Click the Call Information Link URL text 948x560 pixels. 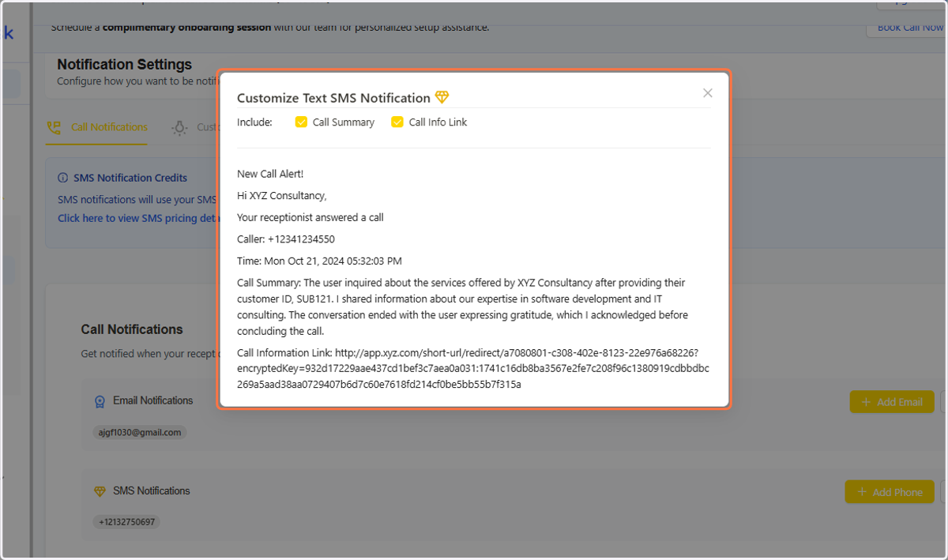click(473, 369)
